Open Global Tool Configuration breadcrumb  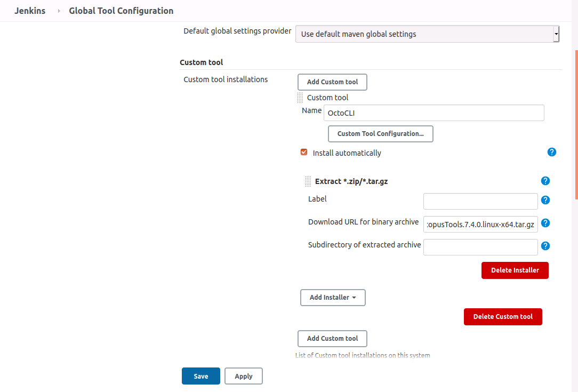click(x=121, y=11)
